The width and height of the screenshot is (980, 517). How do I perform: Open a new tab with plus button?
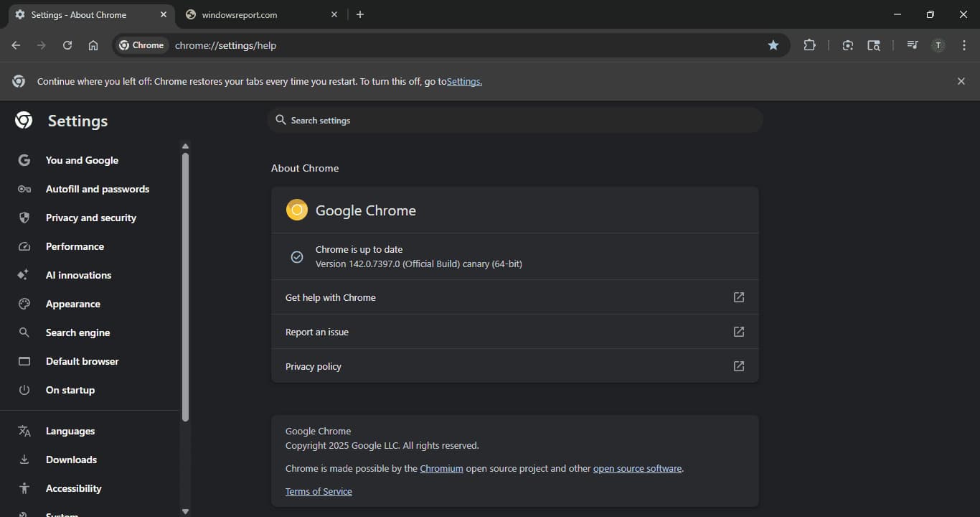[360, 14]
